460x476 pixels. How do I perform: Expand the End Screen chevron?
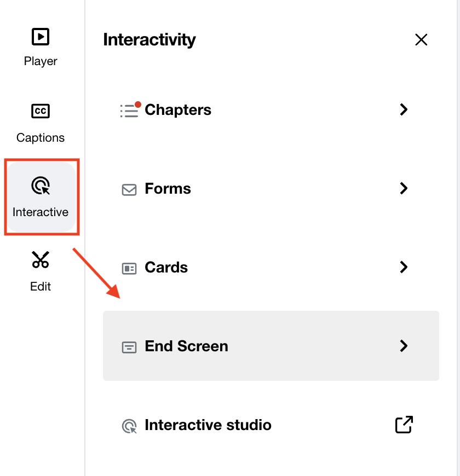[x=404, y=346]
